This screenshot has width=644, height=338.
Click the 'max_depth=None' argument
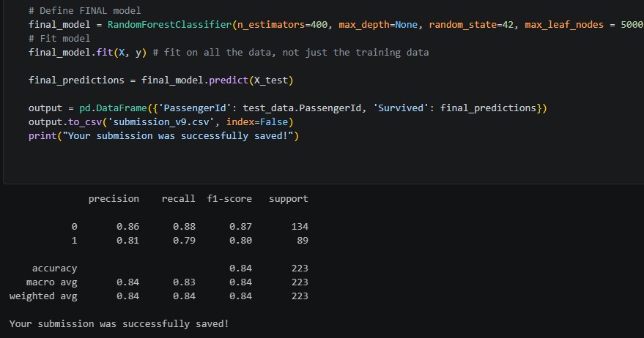point(378,25)
